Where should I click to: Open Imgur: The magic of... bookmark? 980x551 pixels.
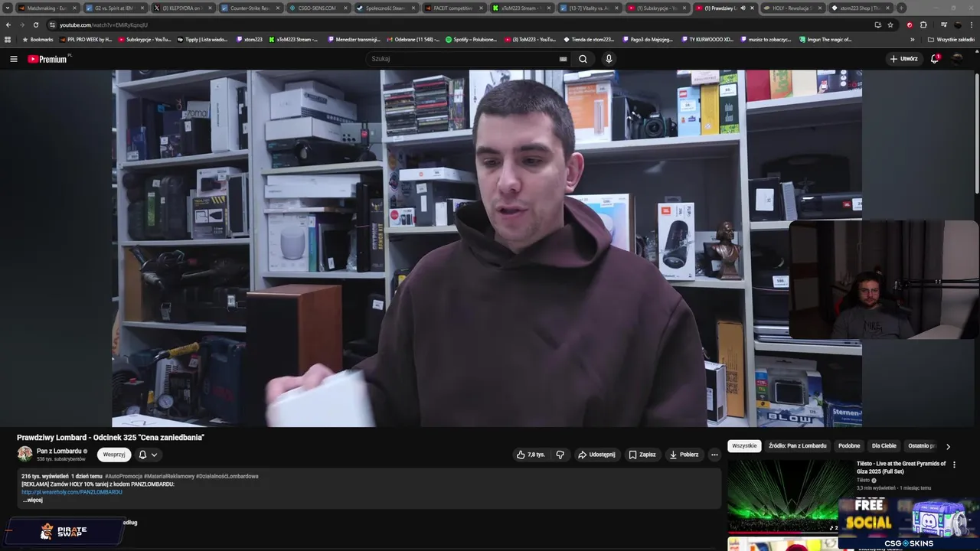coord(825,39)
